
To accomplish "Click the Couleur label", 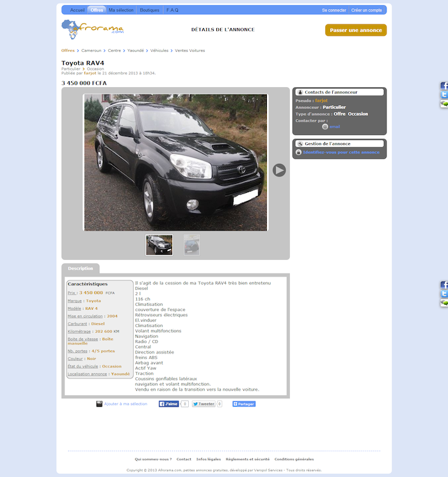I will coord(75,359).
